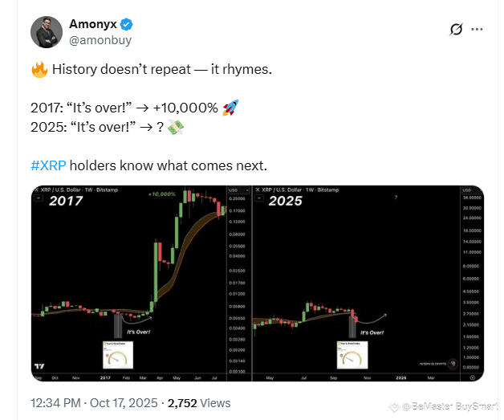Screen dimensions: 504x420
Task: Expand the collapse chevron under the 2025 chart title
Action: click(259, 198)
